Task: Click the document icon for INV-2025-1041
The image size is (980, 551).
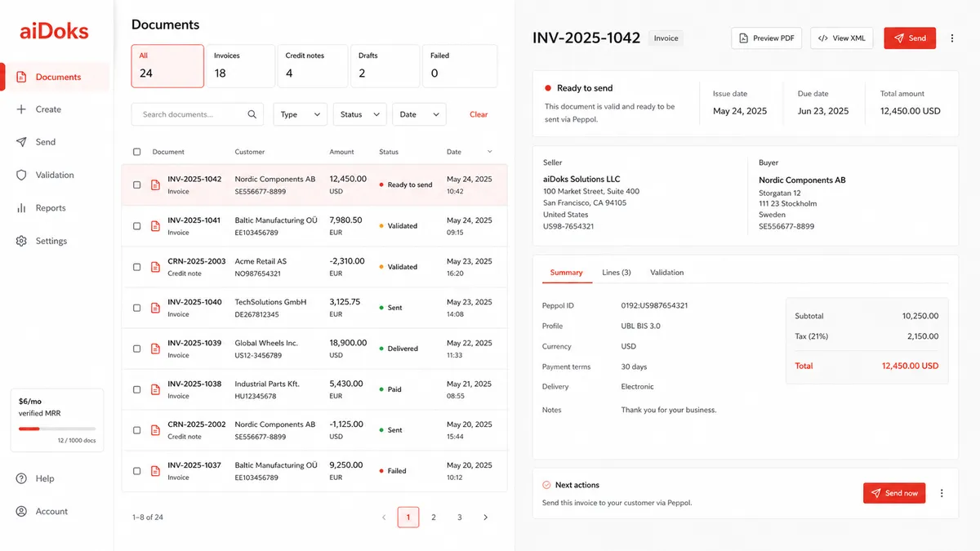Action: [155, 226]
